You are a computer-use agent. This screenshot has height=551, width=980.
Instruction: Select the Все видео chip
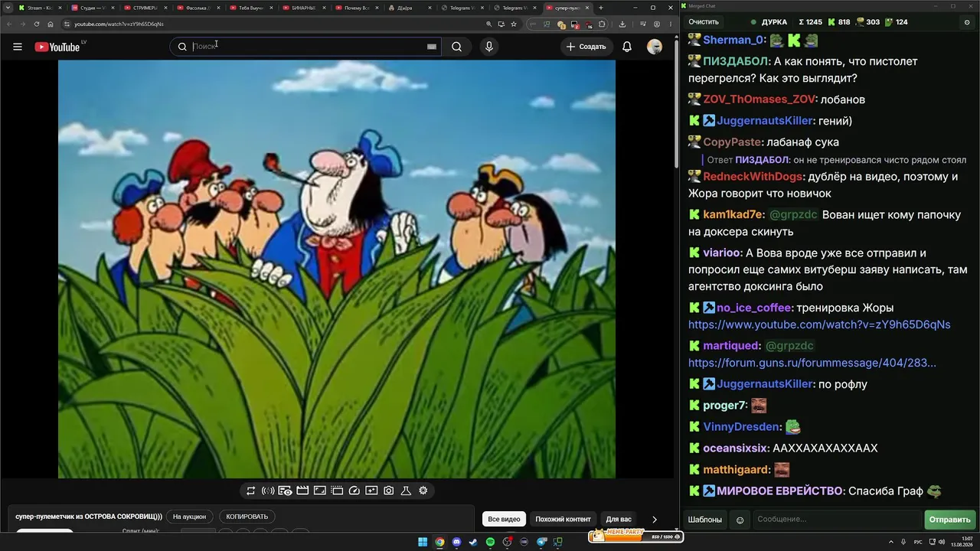[504, 519]
